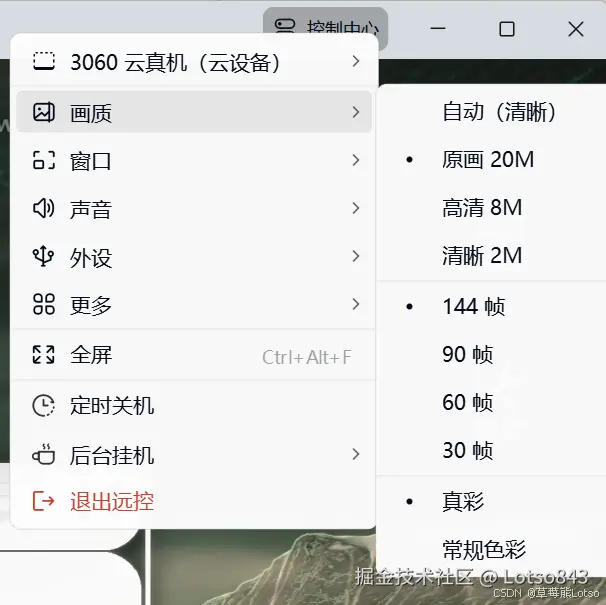606x605 pixels.
Task: Open the 声音 menu entry
Action: pos(194,208)
